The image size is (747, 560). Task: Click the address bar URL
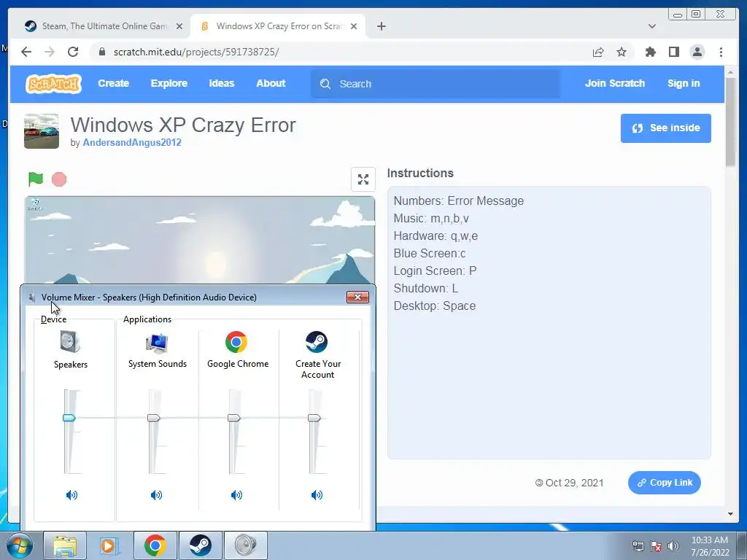click(x=196, y=52)
